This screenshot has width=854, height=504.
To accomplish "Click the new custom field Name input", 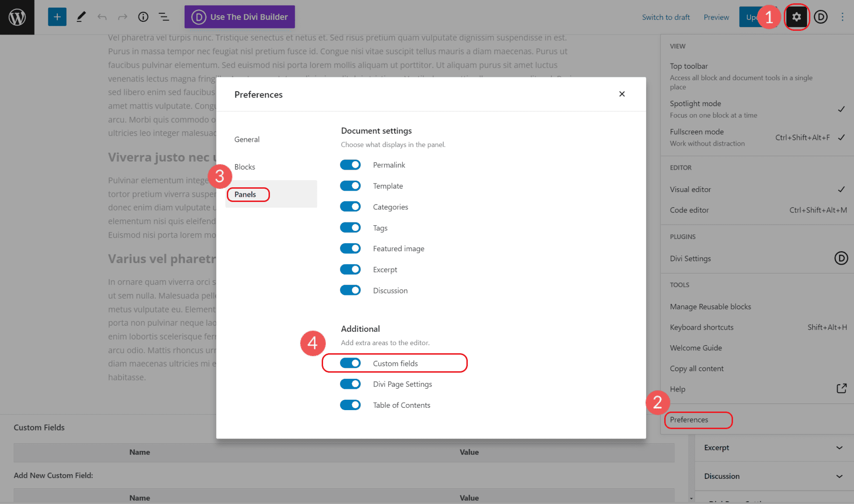I will (x=139, y=499).
